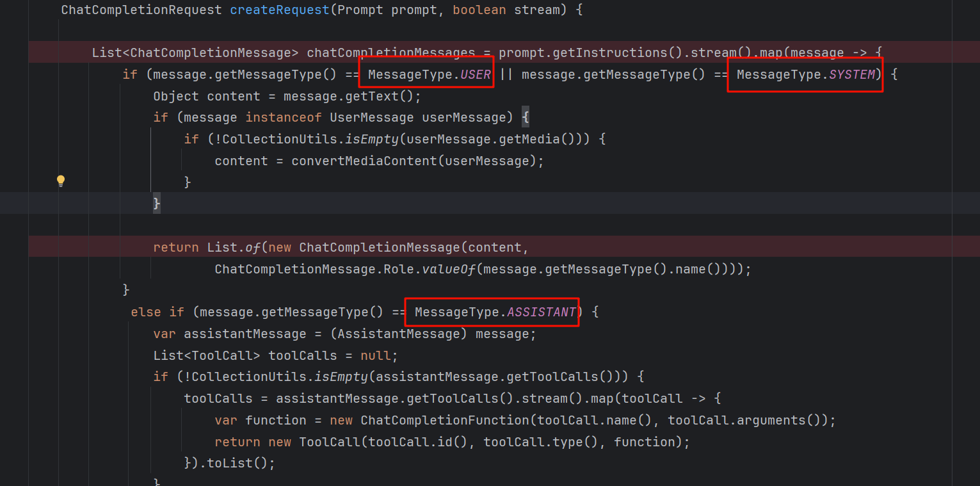Click the chatCompletionMessages variable name
Image resolution: width=980 pixels, height=486 pixels.
391,53
